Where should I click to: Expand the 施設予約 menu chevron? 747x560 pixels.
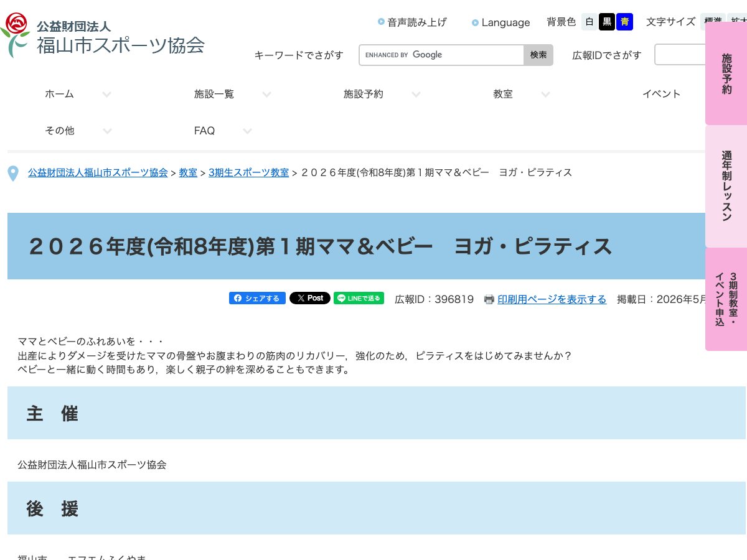click(x=416, y=95)
